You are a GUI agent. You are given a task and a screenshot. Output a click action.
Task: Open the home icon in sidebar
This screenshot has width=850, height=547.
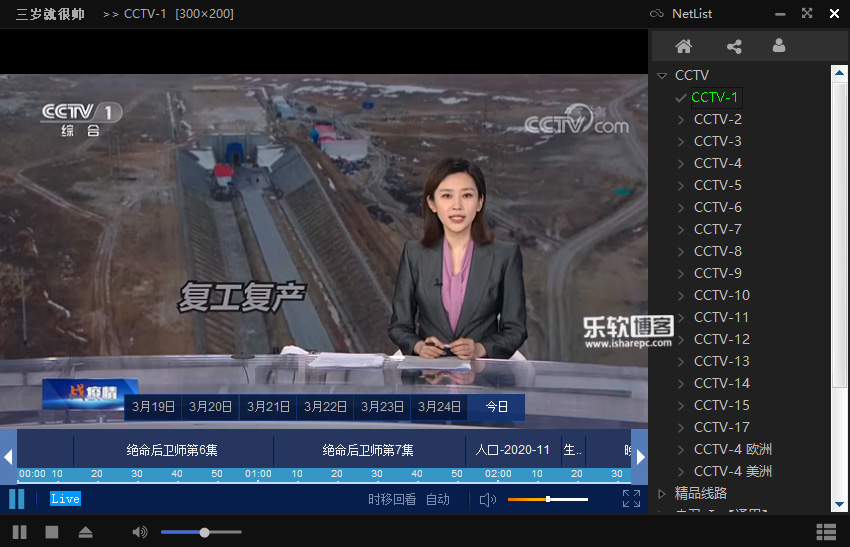(684, 47)
